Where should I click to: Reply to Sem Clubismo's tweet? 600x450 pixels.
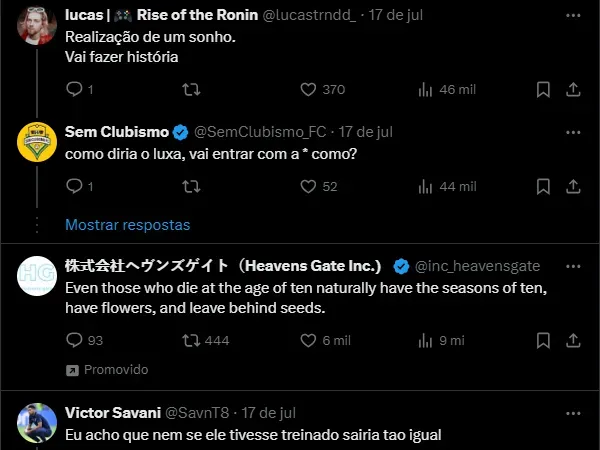[x=73, y=186]
